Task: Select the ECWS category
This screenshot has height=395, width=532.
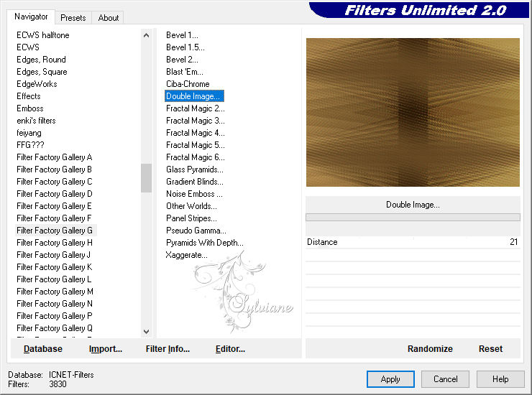Action: pos(28,47)
